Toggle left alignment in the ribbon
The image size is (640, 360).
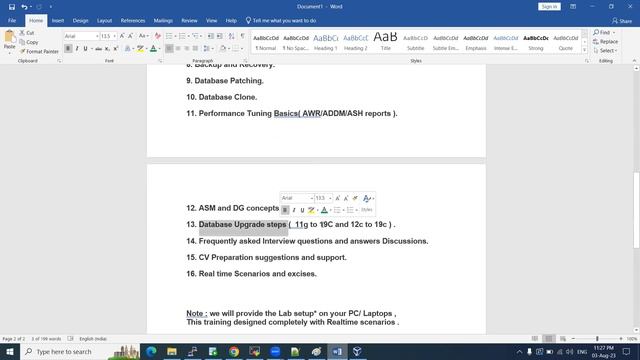point(169,49)
